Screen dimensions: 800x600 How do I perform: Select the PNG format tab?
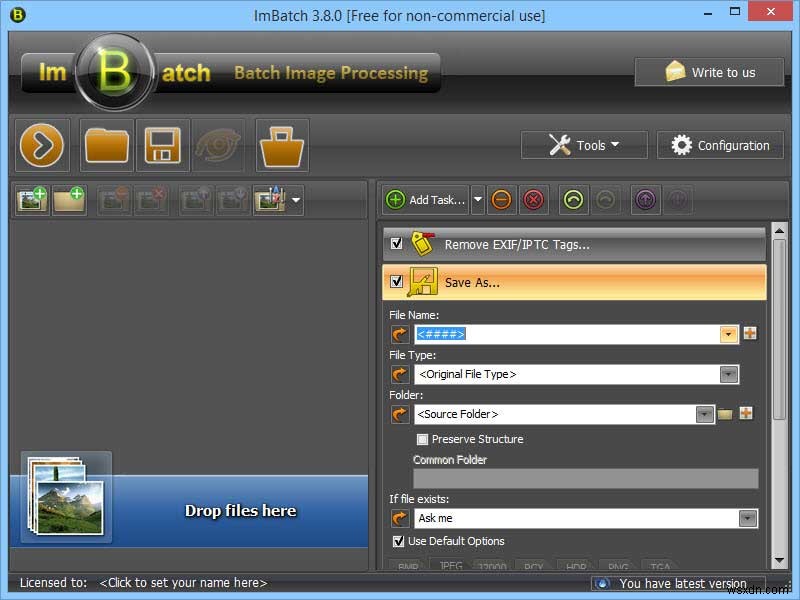tap(617, 566)
